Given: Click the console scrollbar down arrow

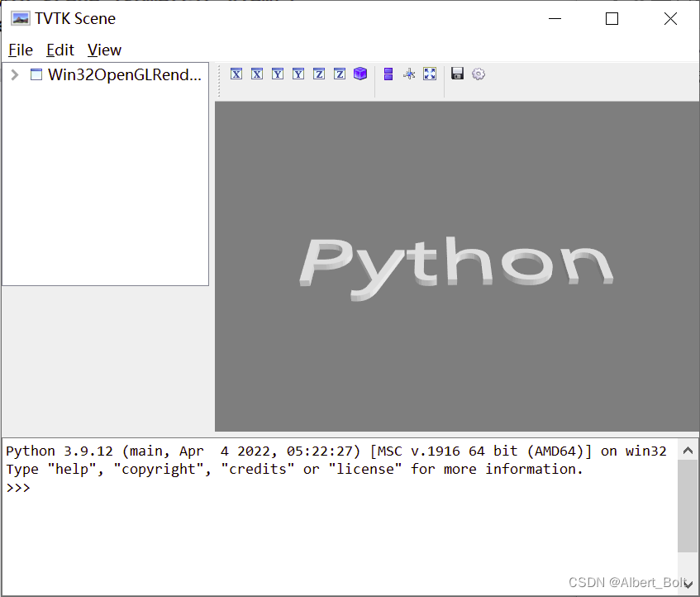Looking at the screenshot, I should (x=688, y=583).
